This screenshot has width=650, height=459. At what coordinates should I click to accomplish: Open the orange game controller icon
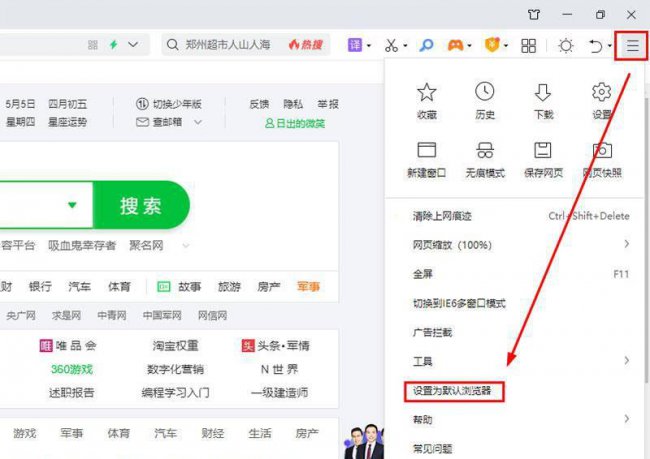pyautogui.click(x=455, y=45)
